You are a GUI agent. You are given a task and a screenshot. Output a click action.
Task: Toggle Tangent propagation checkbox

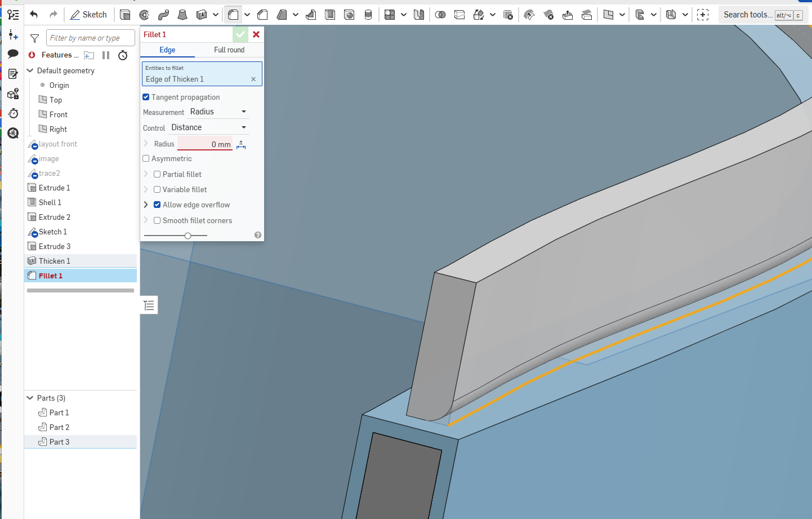146,97
